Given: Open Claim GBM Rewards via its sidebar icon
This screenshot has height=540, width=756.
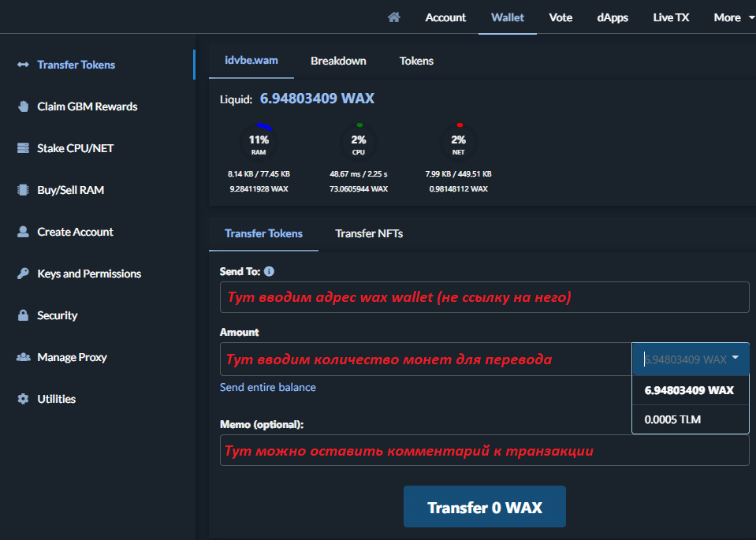Looking at the screenshot, I should coord(24,106).
